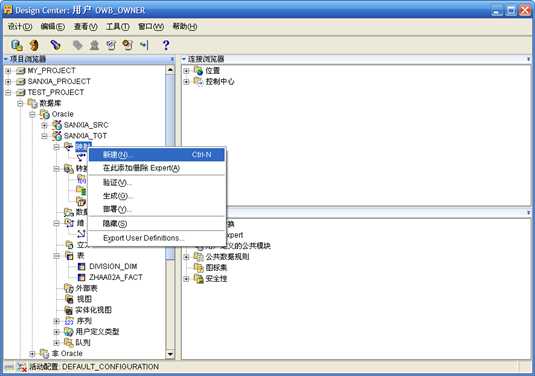Open the 工具(T) menu

[x=118, y=27]
